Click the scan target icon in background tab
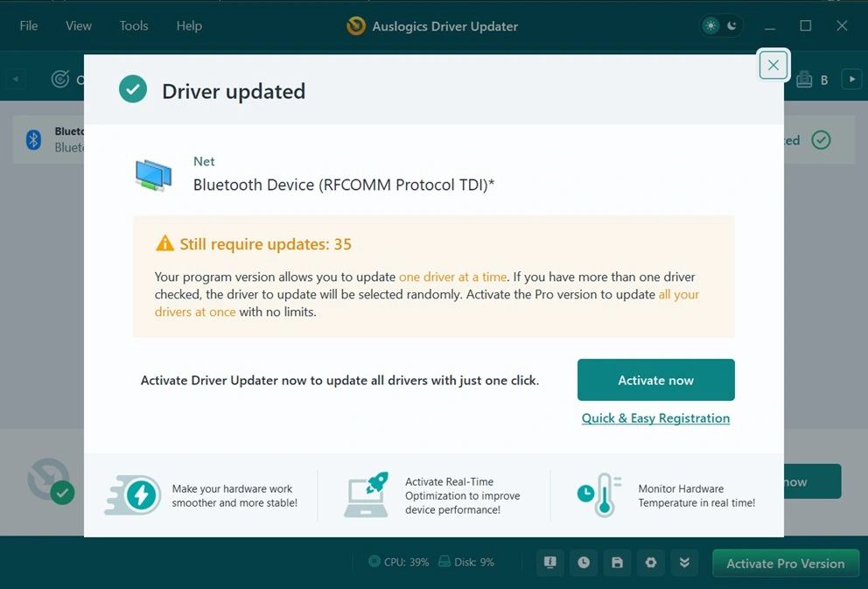 pyautogui.click(x=60, y=79)
